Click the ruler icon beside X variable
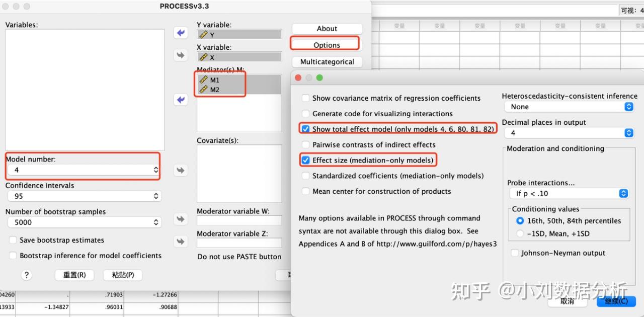The height and width of the screenshot is (317, 644). coord(204,57)
